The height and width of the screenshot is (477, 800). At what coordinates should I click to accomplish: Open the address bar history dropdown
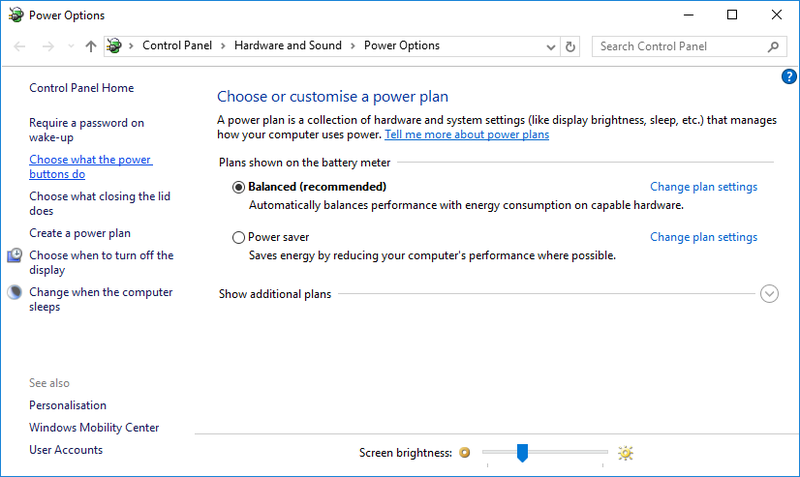coord(551,46)
